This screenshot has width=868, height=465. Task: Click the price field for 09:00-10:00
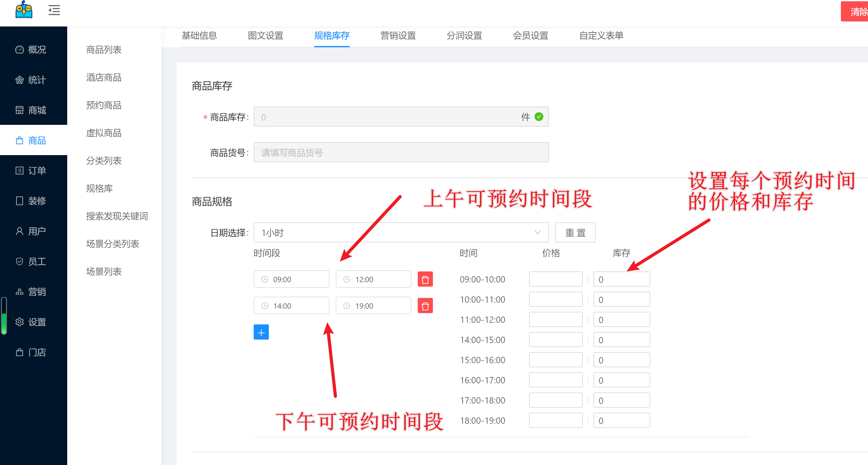(x=556, y=279)
